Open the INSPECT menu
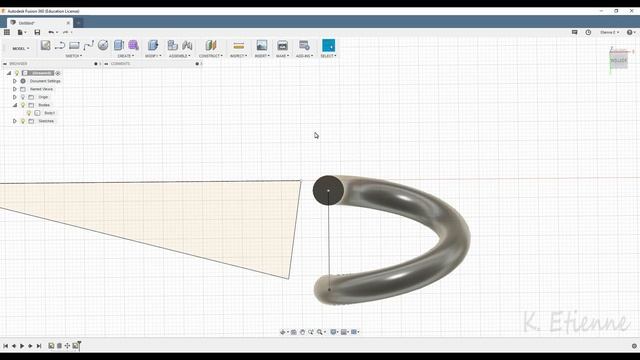The height and width of the screenshot is (360, 640). tap(238, 56)
